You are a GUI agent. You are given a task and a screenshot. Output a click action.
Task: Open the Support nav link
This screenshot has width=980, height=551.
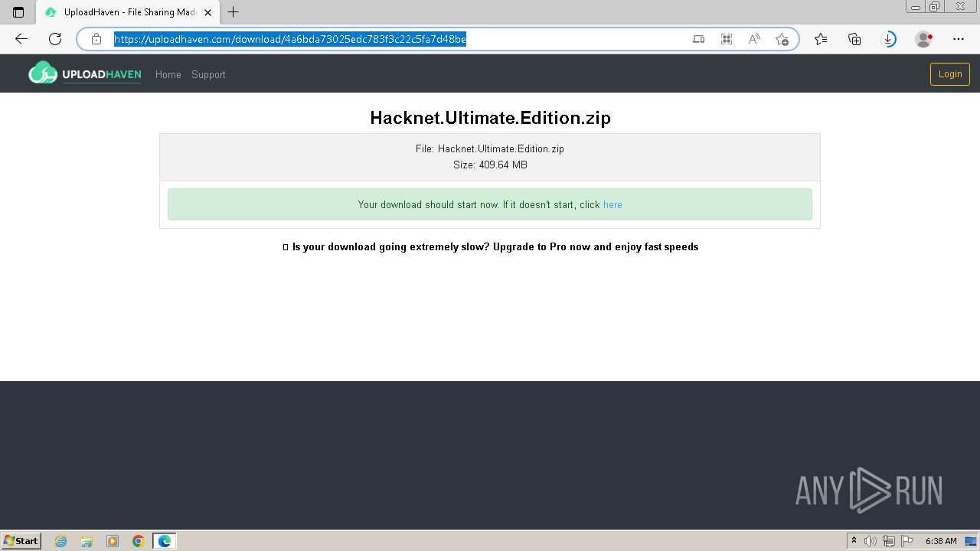tap(208, 74)
